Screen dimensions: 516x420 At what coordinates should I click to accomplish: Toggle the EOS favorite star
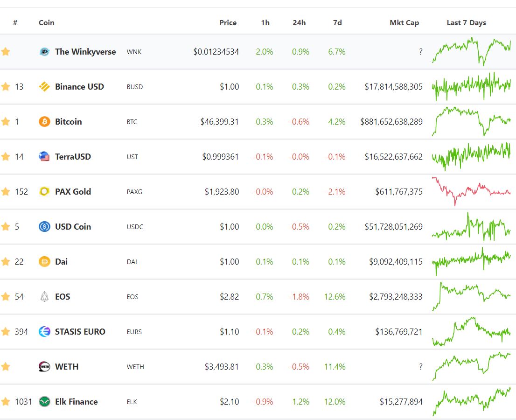click(x=6, y=297)
